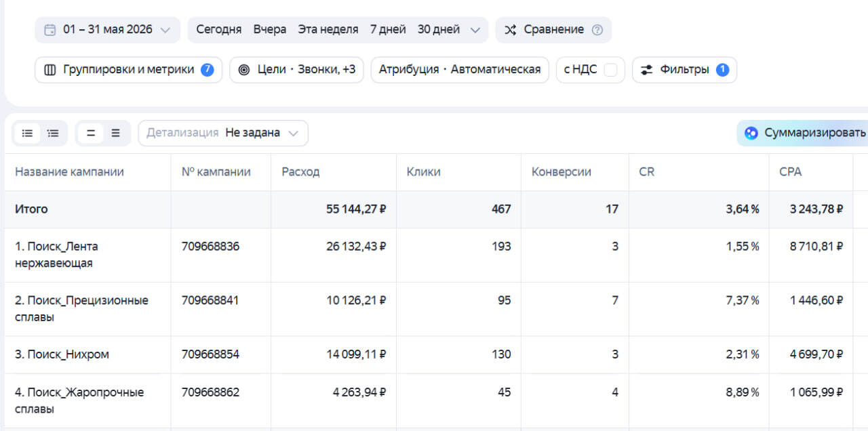Sort by Конверсии column header
Viewport: 868px width, 431px height.
click(x=561, y=172)
